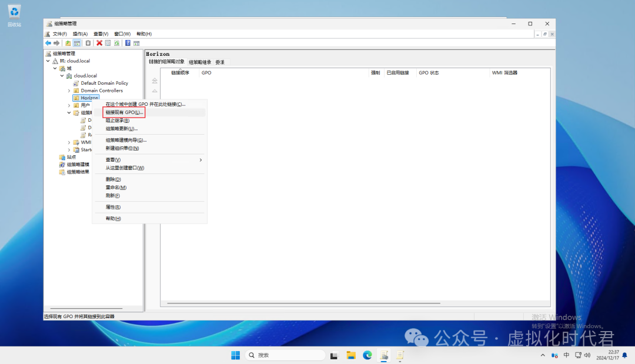This screenshot has width=635, height=364.
Task: Open File Explorer from the taskbar
Action: coord(351,355)
